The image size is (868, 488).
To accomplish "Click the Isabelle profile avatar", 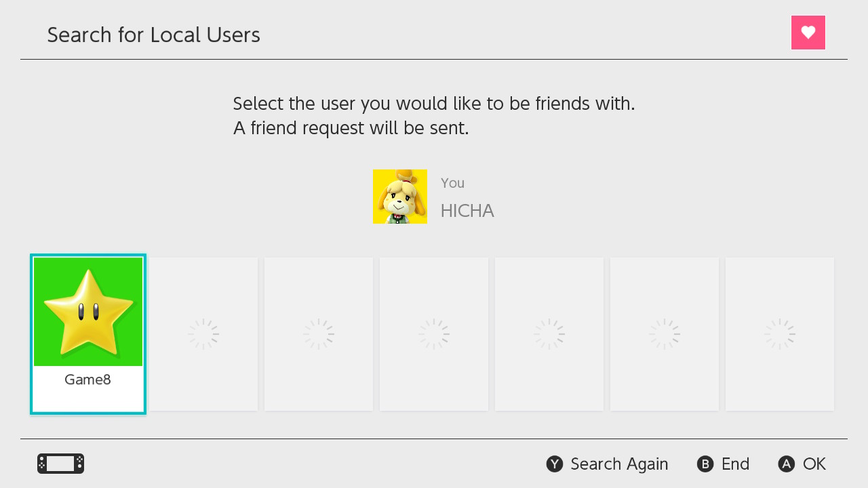I will pyautogui.click(x=399, y=196).
